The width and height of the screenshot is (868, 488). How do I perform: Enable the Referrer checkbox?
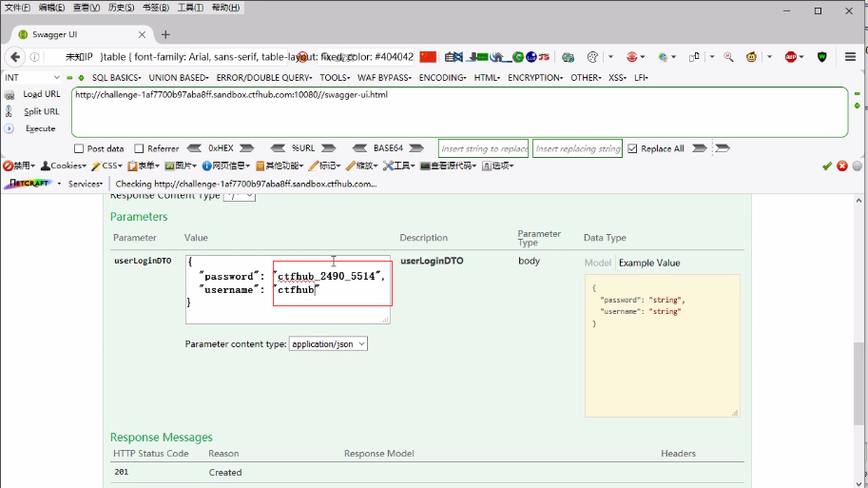click(x=139, y=148)
